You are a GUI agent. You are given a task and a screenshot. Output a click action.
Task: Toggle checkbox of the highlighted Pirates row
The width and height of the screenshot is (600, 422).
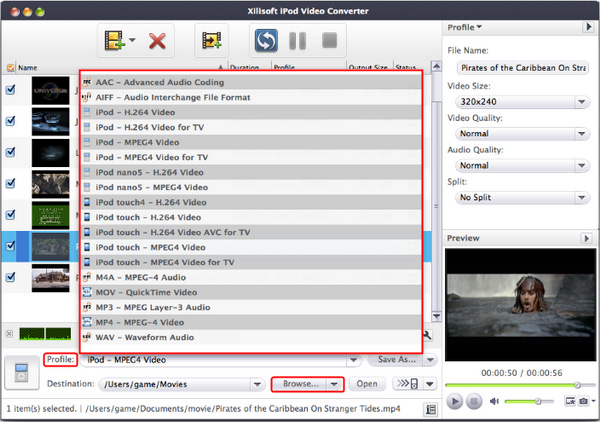[11, 246]
